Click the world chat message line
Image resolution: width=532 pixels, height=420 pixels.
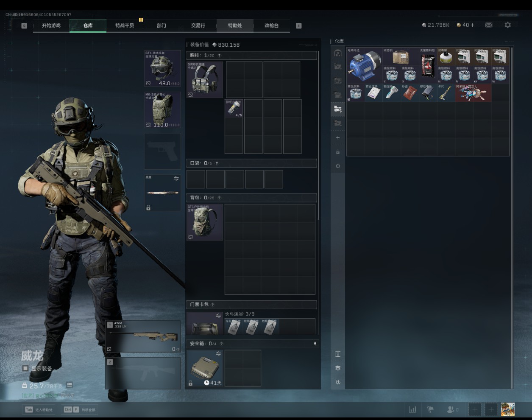pos(48,395)
